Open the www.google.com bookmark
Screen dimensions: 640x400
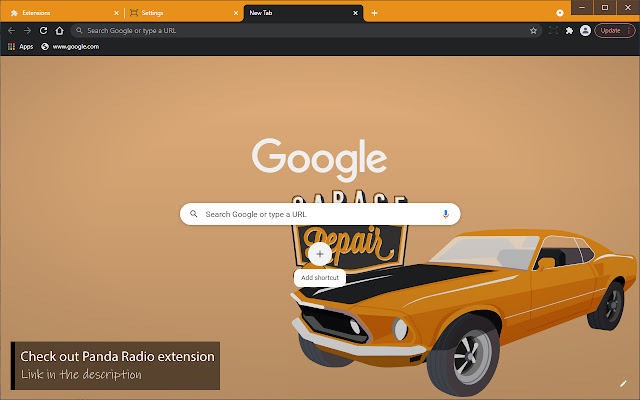pyautogui.click(x=70, y=47)
